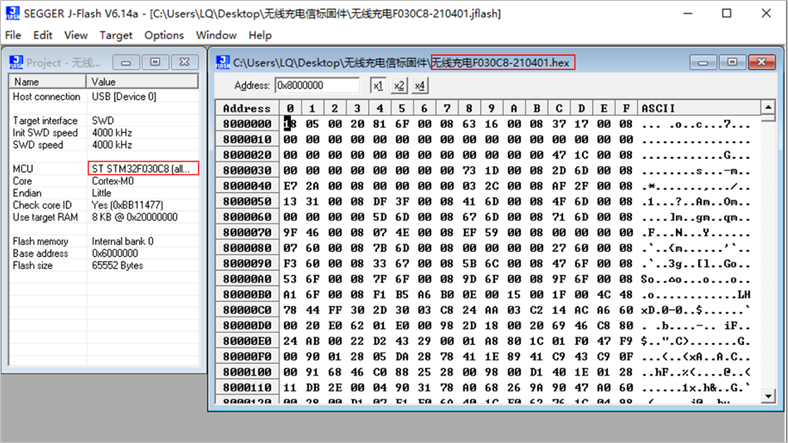Click the first byte at address 8000000
This screenshot has width=788, height=443.
coord(290,124)
